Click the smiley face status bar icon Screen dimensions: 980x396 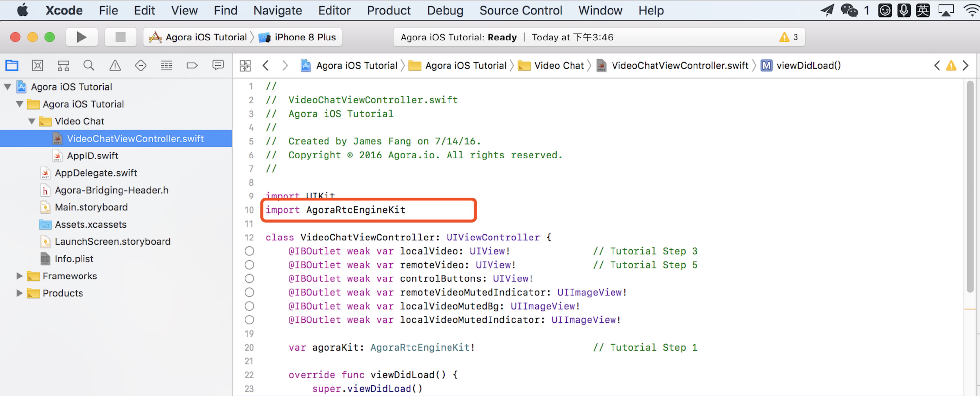click(x=884, y=10)
